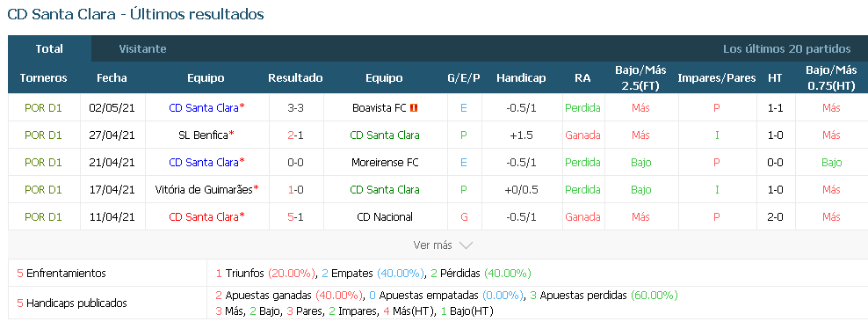
Task: Click the CD Nacional team name
Action: tap(385, 216)
